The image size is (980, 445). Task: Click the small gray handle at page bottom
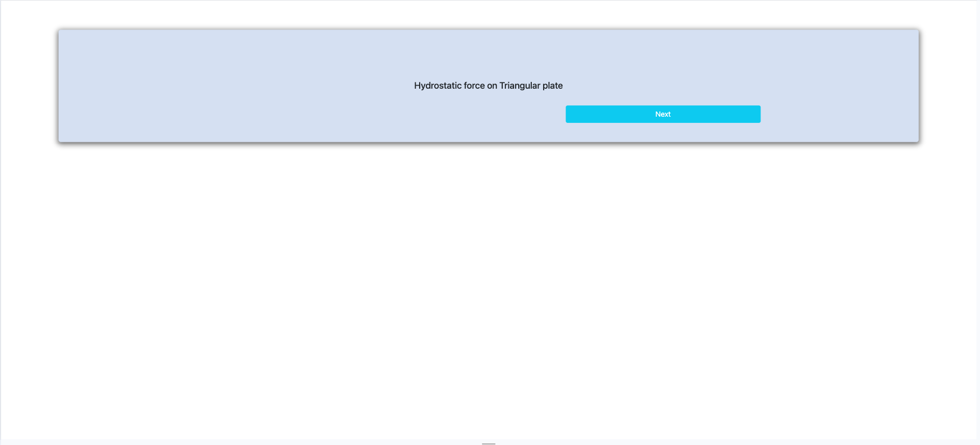click(488, 443)
